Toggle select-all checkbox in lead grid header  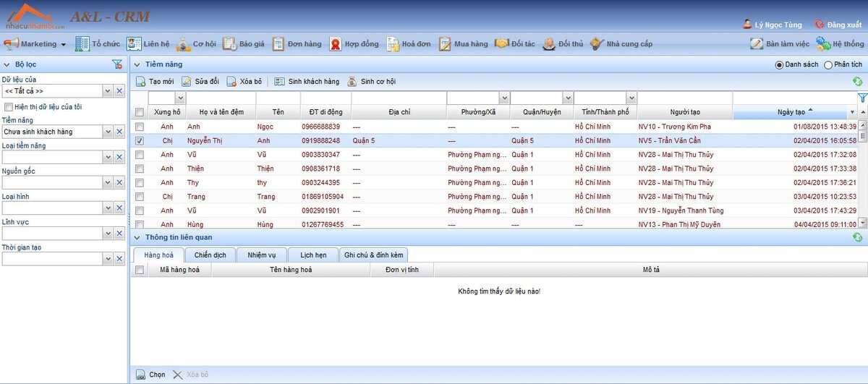[x=140, y=112]
